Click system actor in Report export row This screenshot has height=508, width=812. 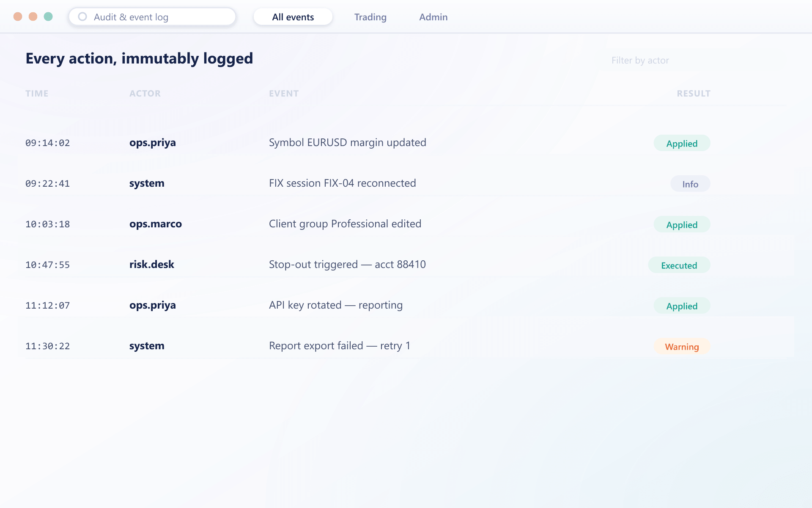pos(147,346)
